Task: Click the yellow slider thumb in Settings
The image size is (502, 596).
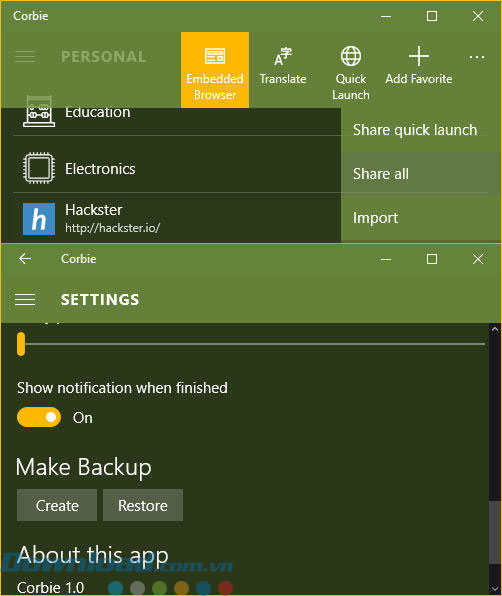Action: tap(21, 344)
